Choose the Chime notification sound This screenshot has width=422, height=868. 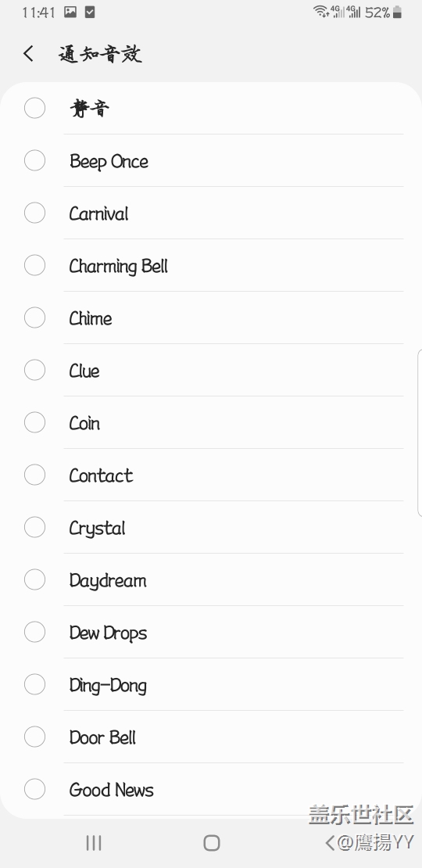(x=211, y=317)
